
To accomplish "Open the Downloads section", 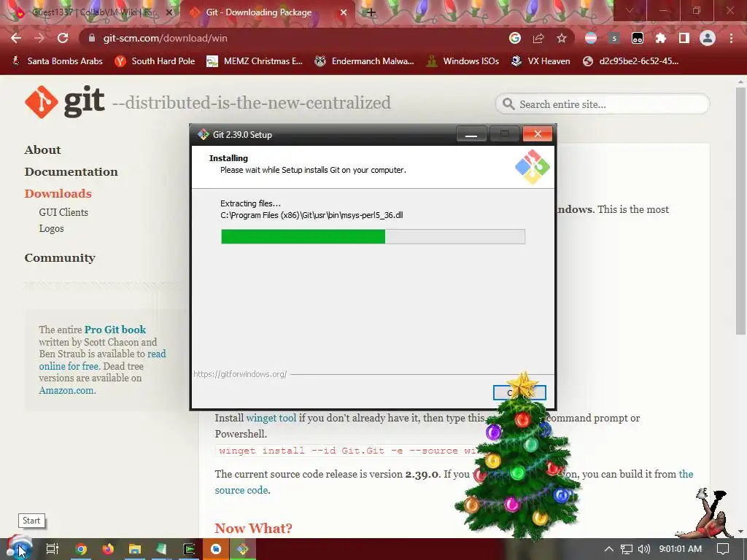I will tap(58, 194).
